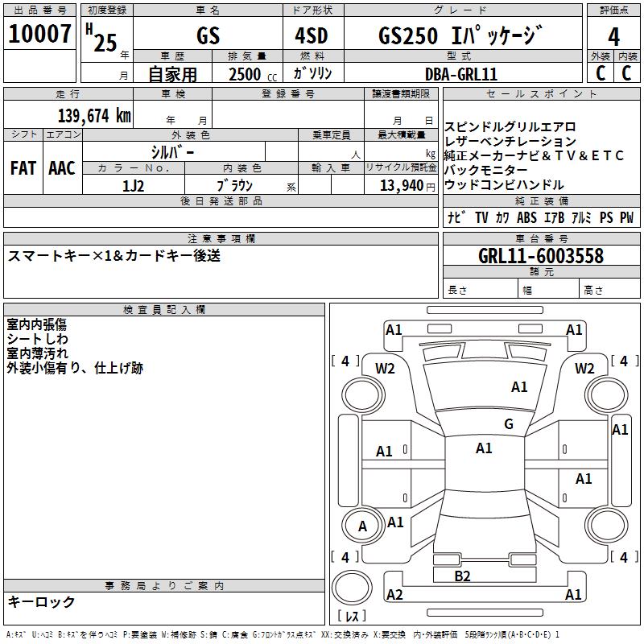
Task: Click the H25 first registration year
Action: (x=101, y=38)
